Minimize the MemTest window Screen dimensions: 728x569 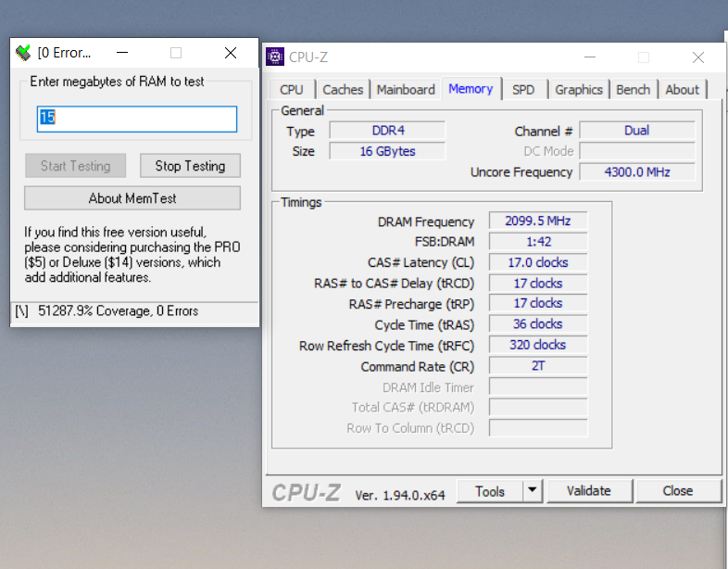coord(122,53)
